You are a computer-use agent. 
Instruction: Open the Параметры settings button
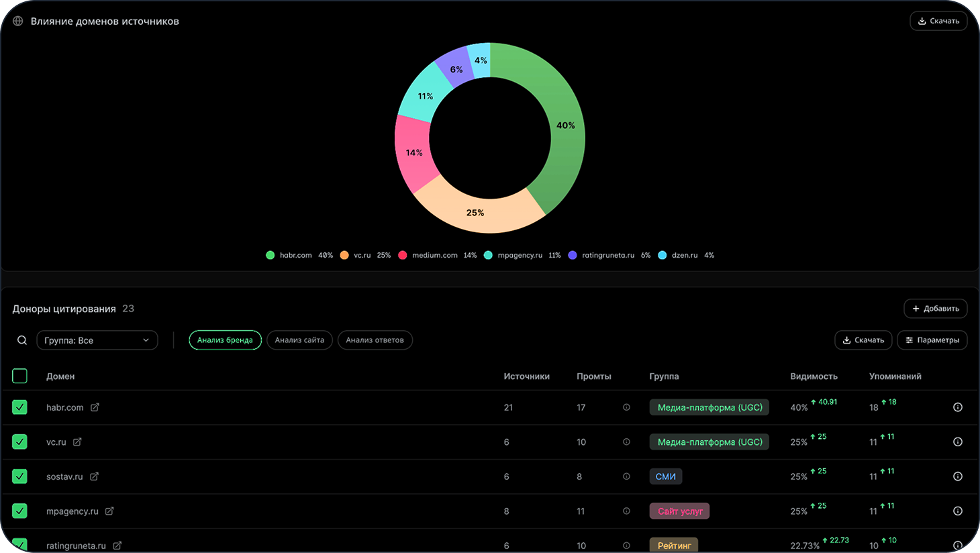pyautogui.click(x=932, y=340)
